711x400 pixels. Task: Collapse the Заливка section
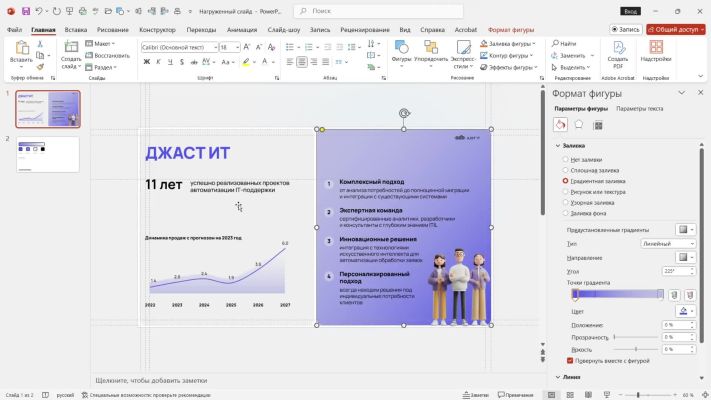558,146
